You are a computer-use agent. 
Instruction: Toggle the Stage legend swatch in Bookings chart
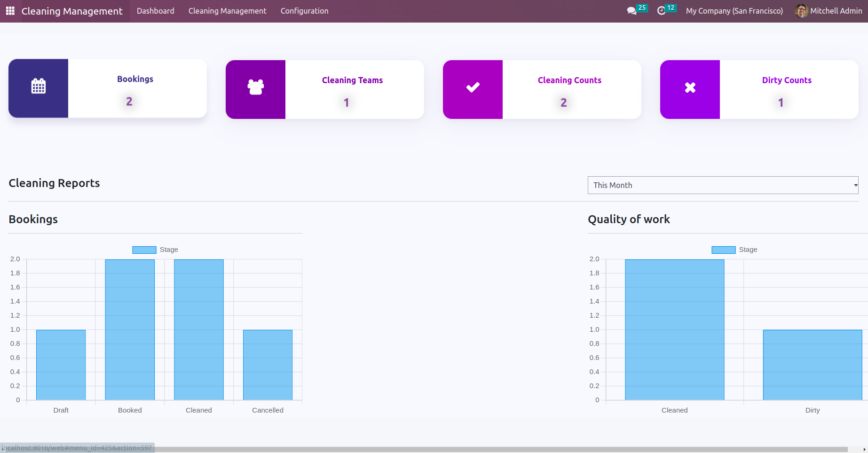point(144,250)
